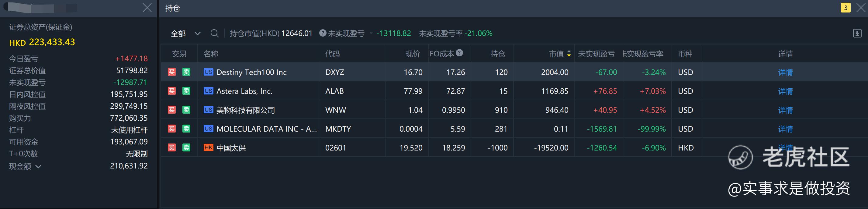This screenshot has height=209, width=868.
Task: Click 证券总资产(保证金) label
Action: coord(40,27)
